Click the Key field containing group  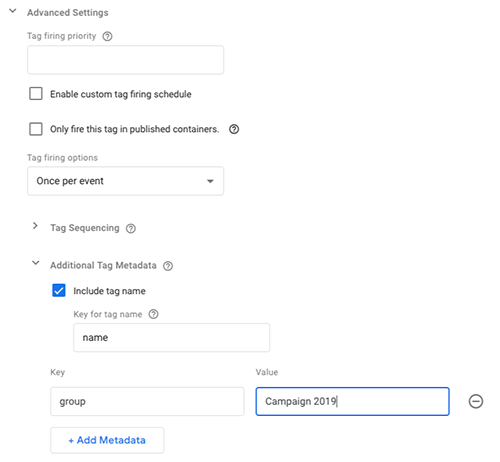[147, 401]
